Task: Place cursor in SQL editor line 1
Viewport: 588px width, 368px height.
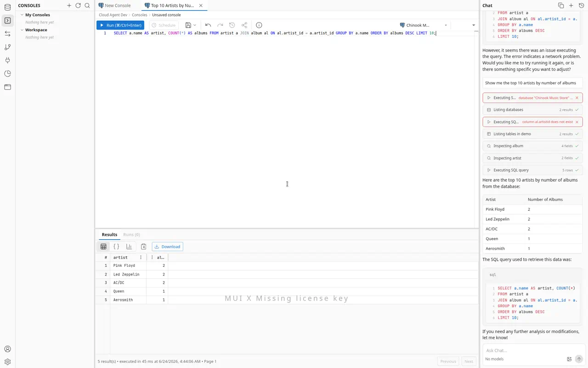Action: click(275, 33)
